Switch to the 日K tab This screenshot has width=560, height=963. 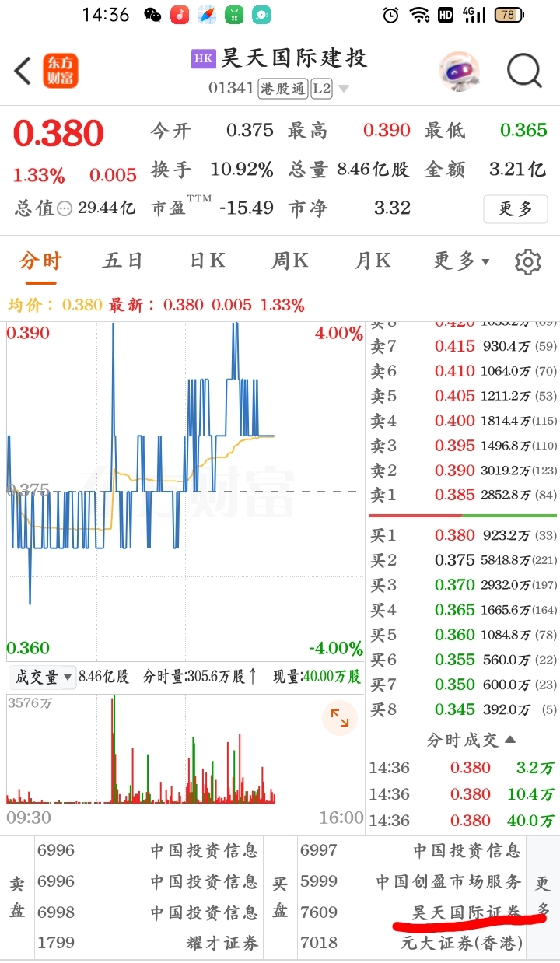click(x=207, y=261)
